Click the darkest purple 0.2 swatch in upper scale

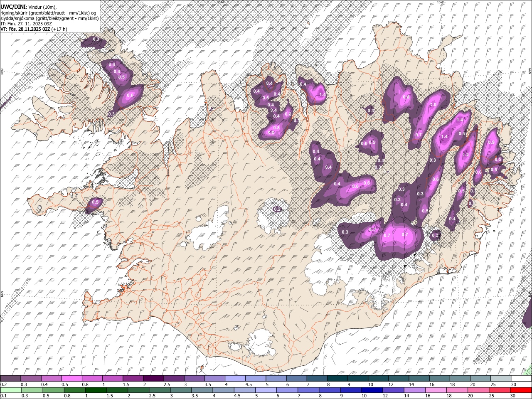[10, 379]
